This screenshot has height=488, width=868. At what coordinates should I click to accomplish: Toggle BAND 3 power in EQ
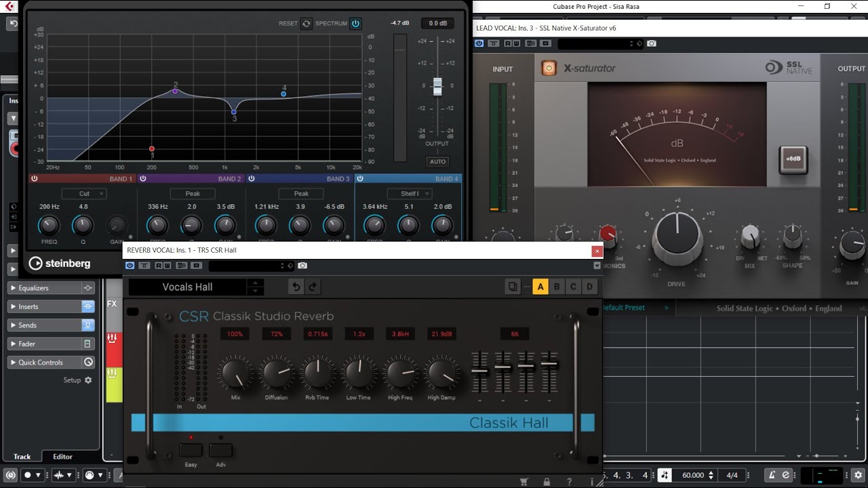pyautogui.click(x=251, y=179)
